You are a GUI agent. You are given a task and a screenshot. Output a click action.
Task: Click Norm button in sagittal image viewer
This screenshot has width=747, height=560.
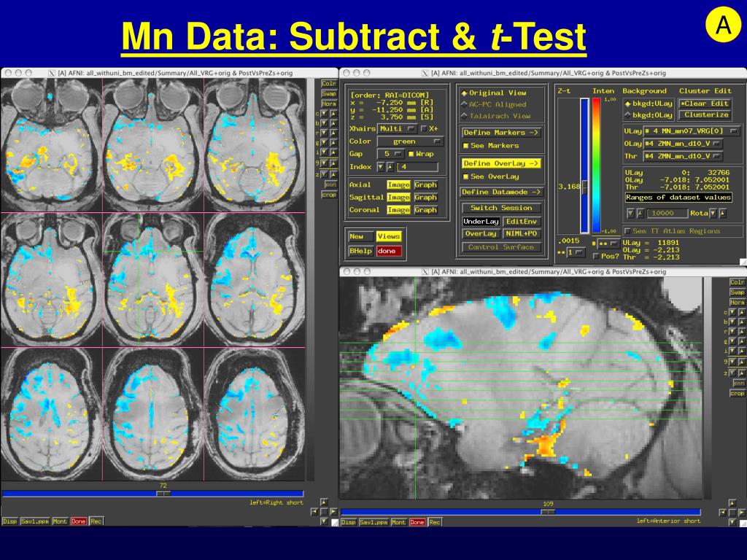pyautogui.click(x=737, y=303)
